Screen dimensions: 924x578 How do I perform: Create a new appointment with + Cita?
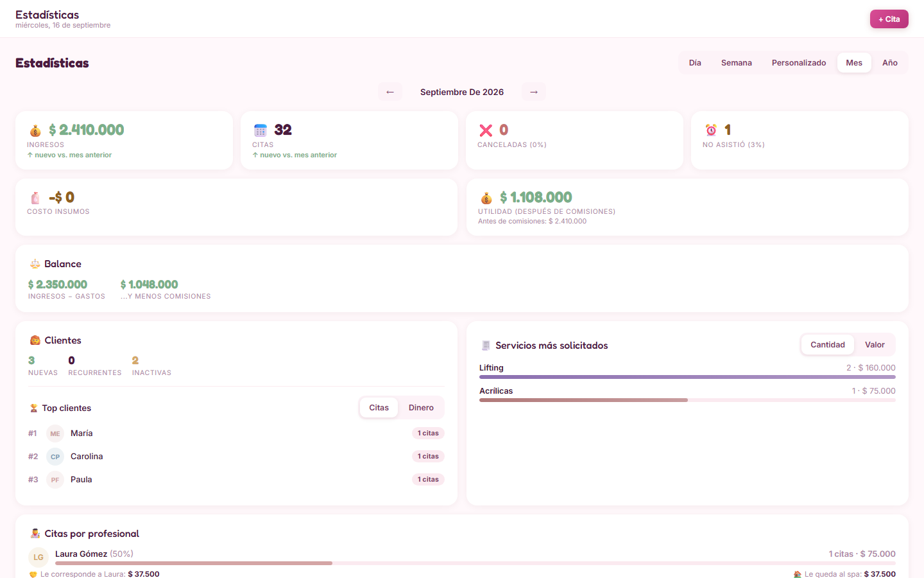click(889, 19)
